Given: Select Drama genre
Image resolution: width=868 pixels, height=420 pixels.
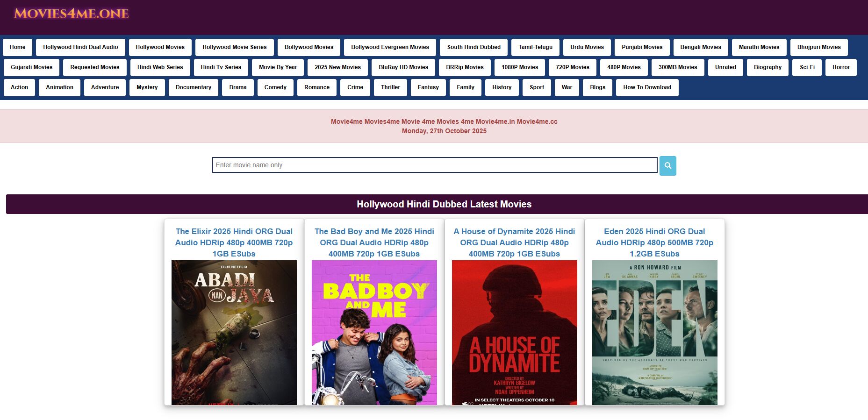Looking at the screenshot, I should (238, 87).
